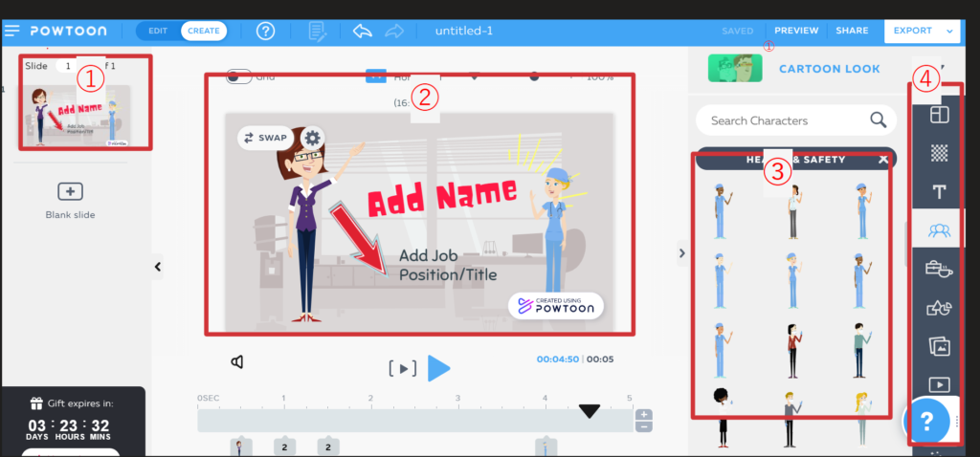Collapse the left slides panel arrow

click(158, 267)
